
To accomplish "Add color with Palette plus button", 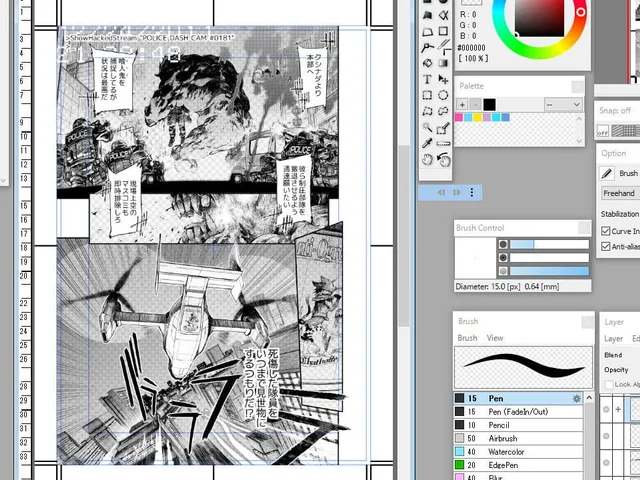I will (462, 104).
